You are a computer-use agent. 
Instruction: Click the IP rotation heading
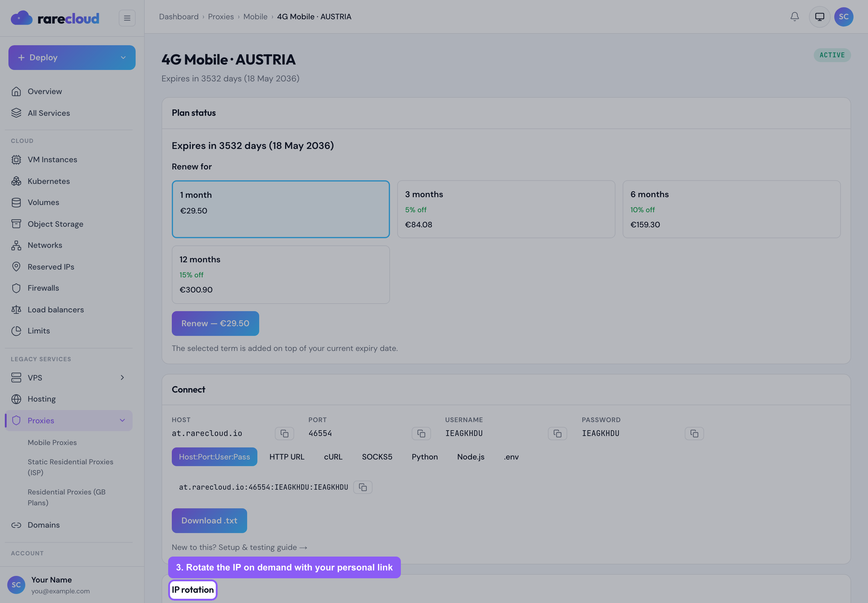(x=193, y=590)
